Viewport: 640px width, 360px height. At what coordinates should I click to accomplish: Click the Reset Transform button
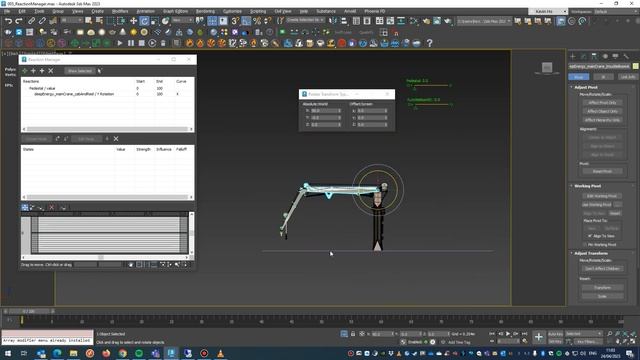(602, 288)
